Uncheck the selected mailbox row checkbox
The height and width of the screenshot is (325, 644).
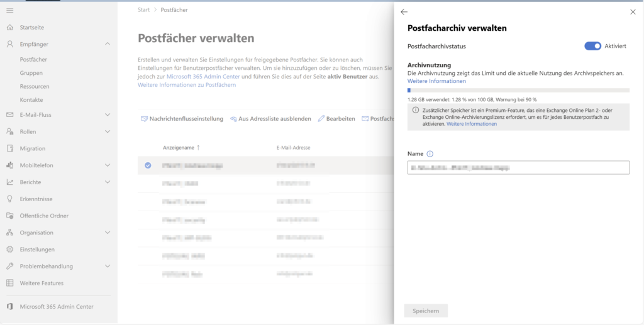148,165
